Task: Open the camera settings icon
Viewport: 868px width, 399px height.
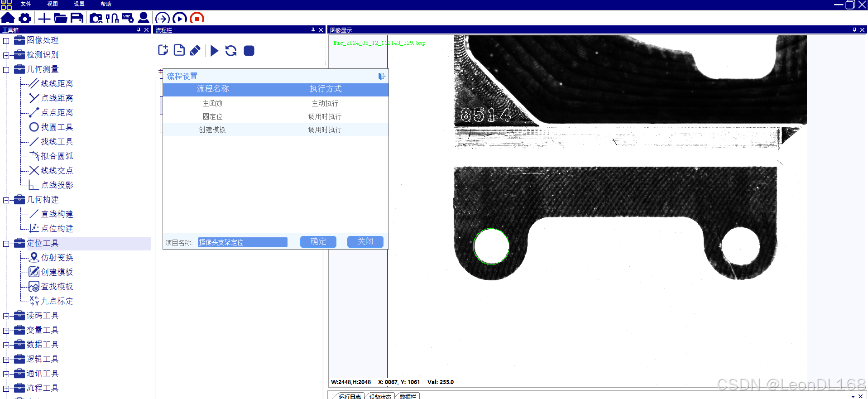Action: click(x=96, y=18)
